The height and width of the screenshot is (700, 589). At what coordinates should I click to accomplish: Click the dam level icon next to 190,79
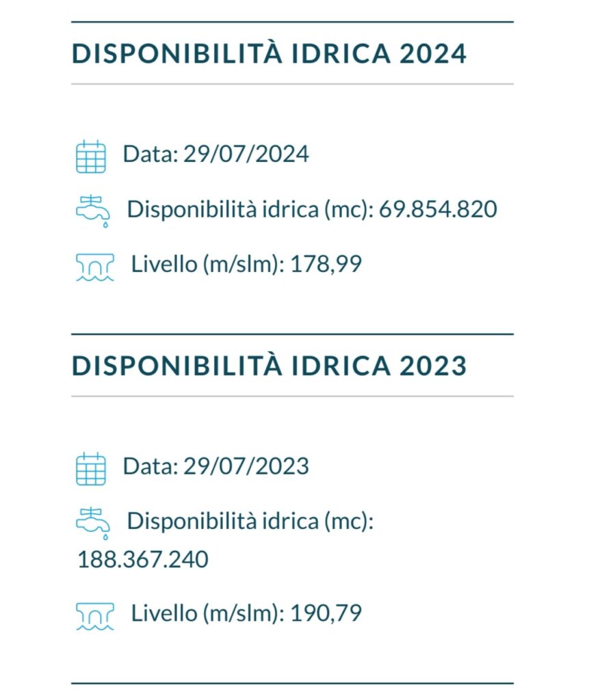point(94,616)
